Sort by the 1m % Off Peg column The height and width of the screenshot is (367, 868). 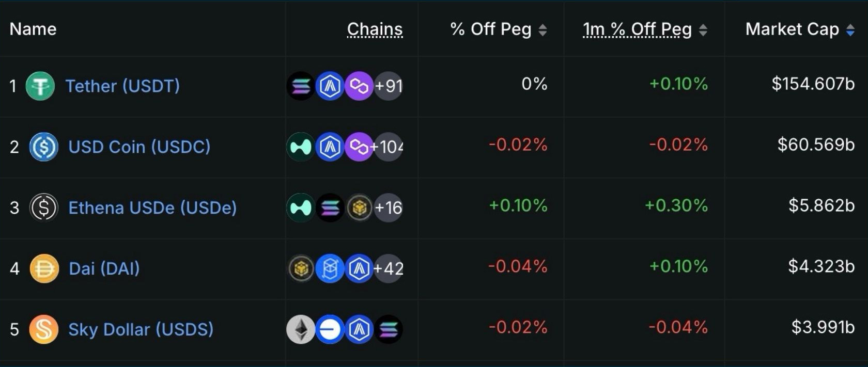tap(703, 30)
